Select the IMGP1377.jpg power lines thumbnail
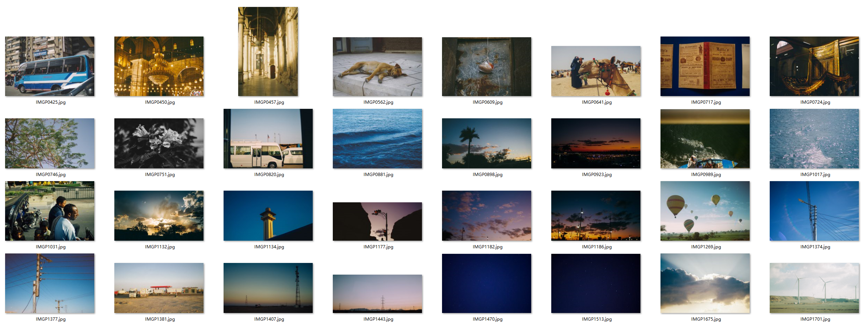The width and height of the screenshot is (868, 336). pyautogui.click(x=50, y=283)
